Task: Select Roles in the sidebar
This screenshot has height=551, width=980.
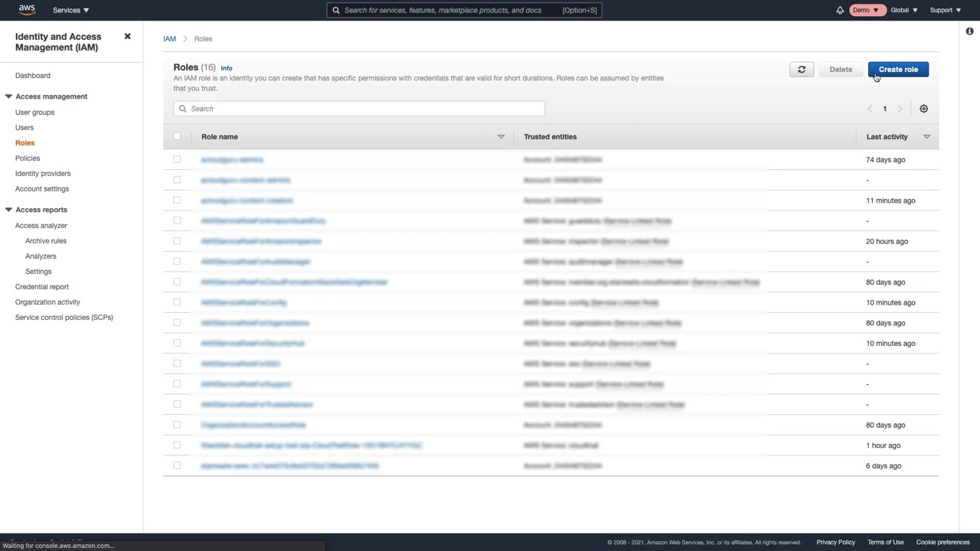Action: [24, 143]
